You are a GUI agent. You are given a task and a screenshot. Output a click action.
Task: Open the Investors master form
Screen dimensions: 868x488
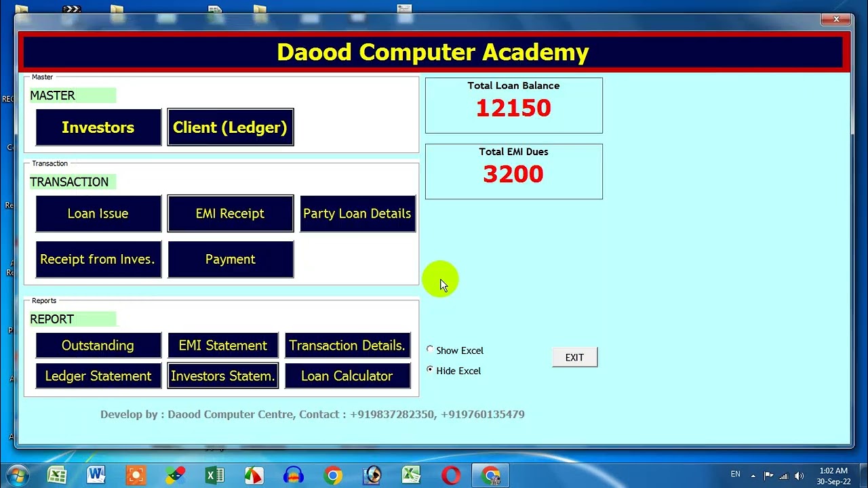pyautogui.click(x=98, y=127)
